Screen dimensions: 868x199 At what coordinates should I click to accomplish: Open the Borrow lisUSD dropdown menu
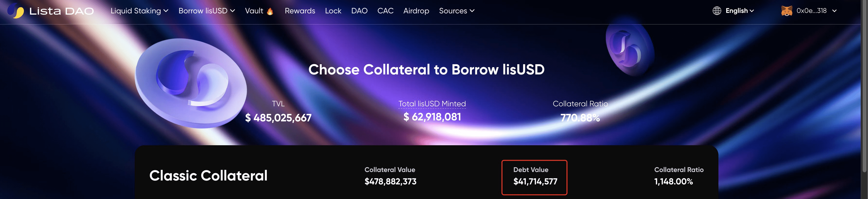point(206,11)
